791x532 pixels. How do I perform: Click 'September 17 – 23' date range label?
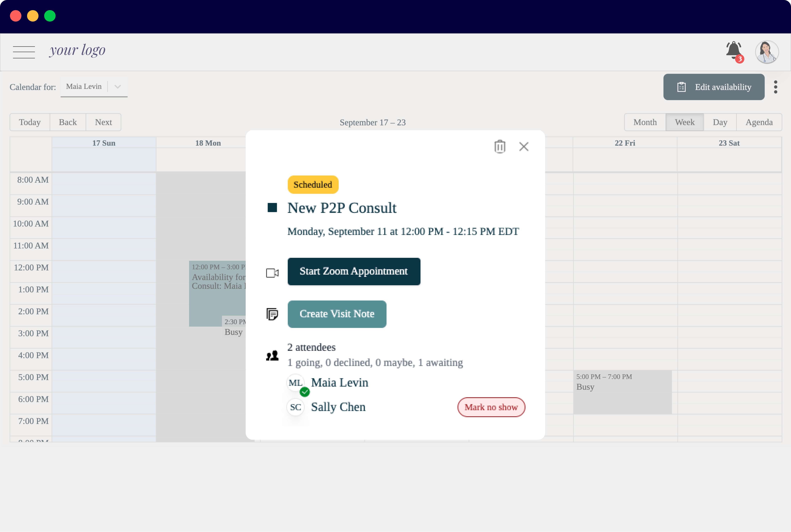(x=372, y=122)
